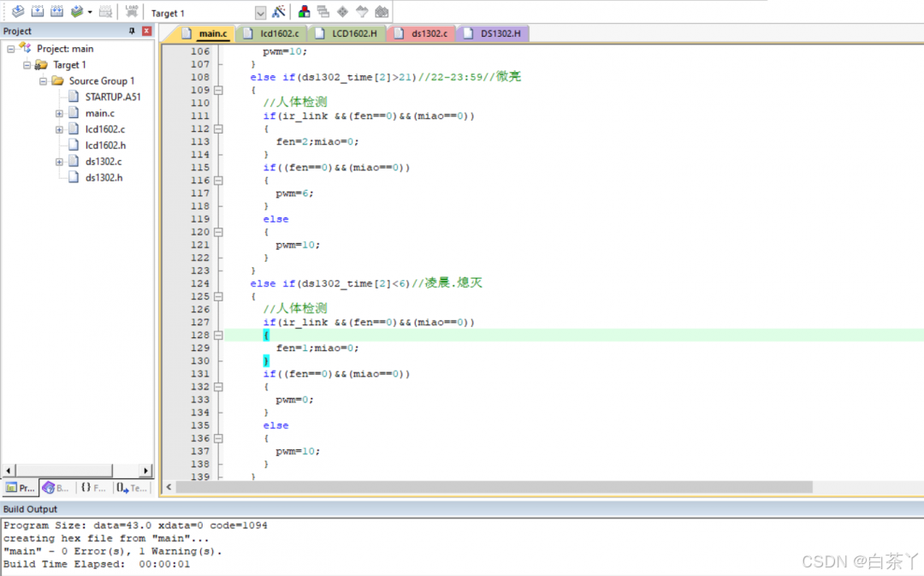
Task: Collapse Source Group 1 folder
Action: click(43, 80)
